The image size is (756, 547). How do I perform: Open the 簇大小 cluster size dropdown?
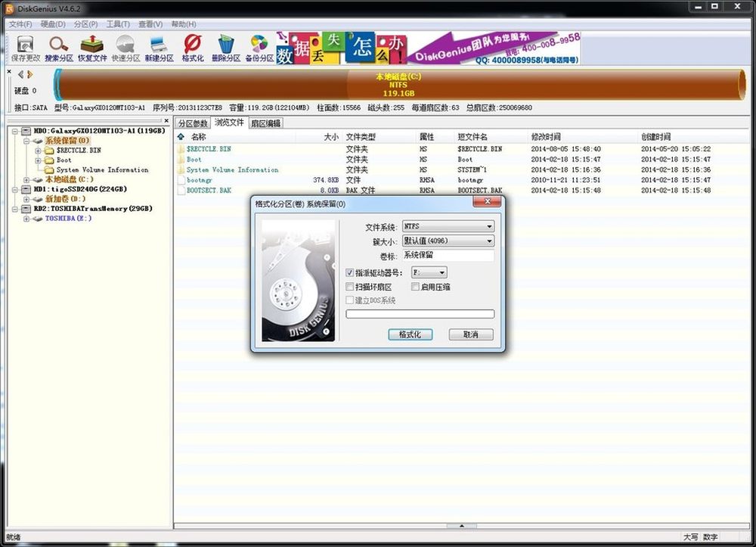[x=448, y=241]
